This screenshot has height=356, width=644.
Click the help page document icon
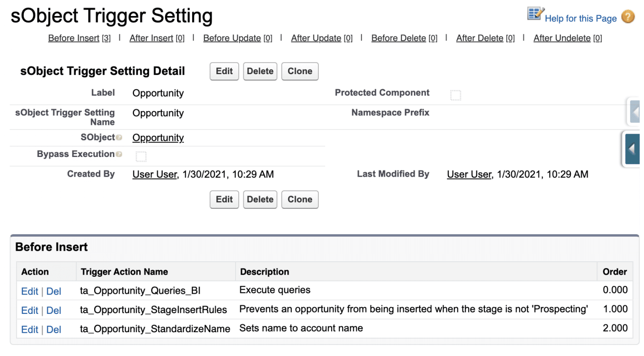535,14
